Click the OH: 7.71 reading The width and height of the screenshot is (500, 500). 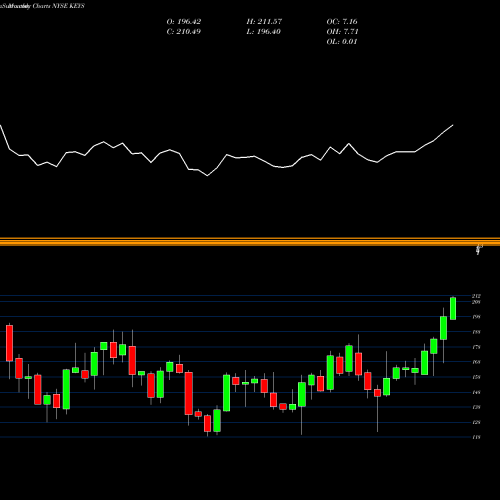tap(342, 32)
